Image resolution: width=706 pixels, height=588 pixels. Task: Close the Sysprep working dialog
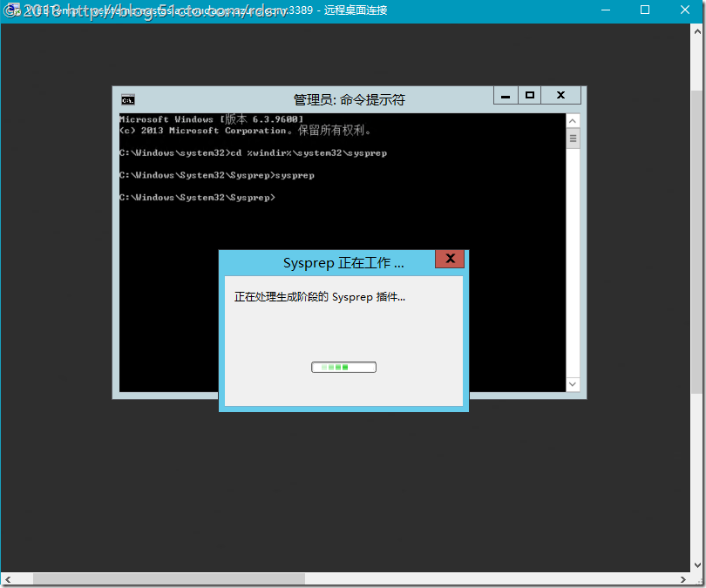pos(450,259)
